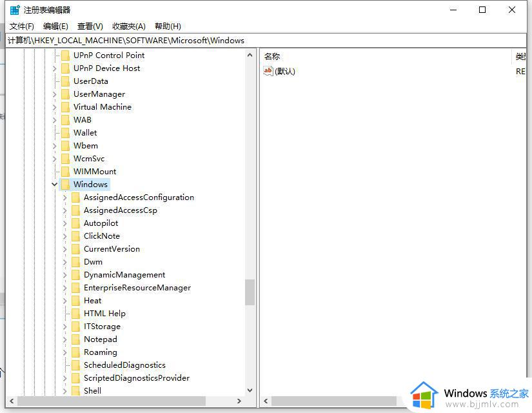This screenshot has width=532, height=413.
Task: Select the Wallet key
Action: (85, 133)
